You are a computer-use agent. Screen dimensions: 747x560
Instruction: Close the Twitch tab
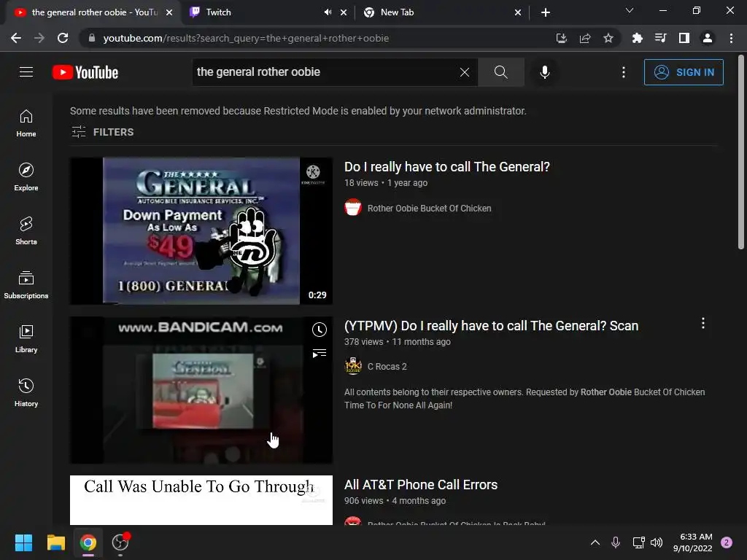coord(344,12)
